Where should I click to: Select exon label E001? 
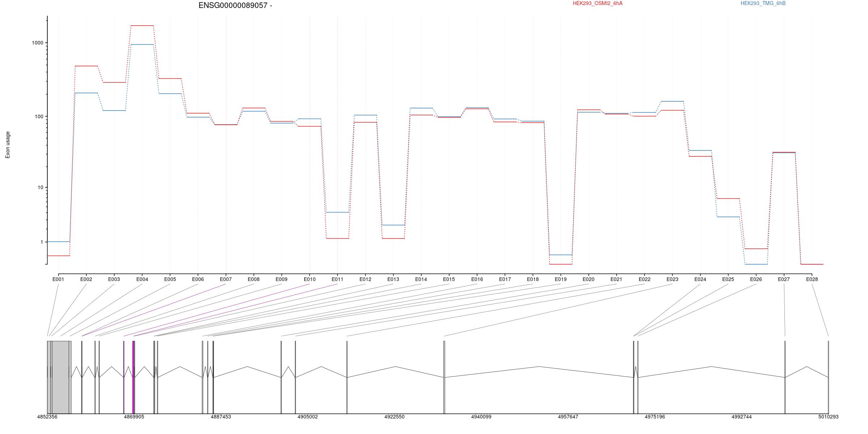coord(58,279)
